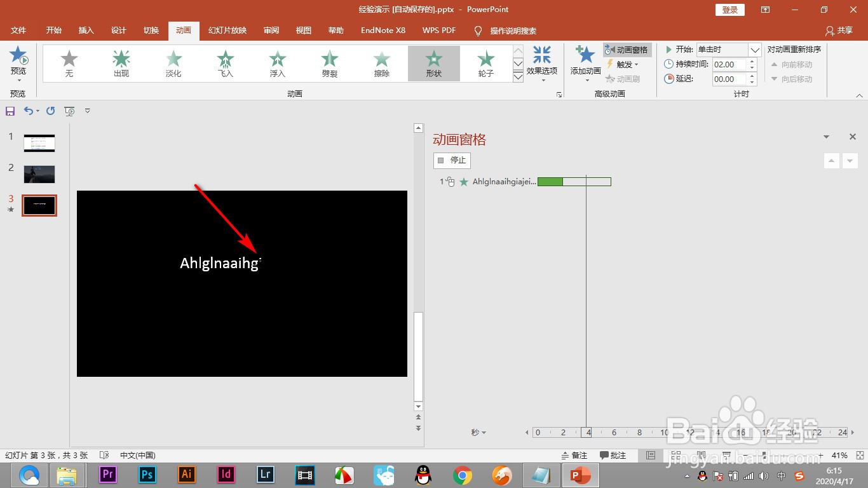Image resolution: width=868 pixels, height=488 pixels.
Task: Open the WPS PDF tab
Action: [x=439, y=30]
